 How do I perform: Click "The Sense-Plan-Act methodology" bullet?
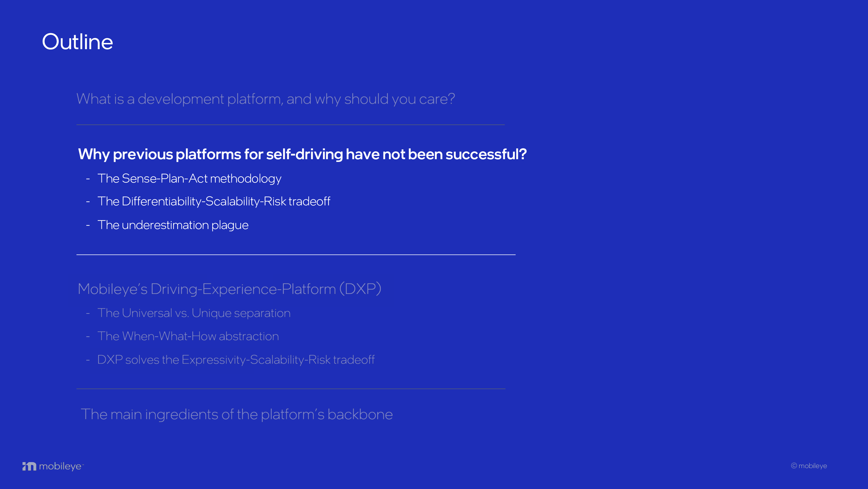click(189, 178)
